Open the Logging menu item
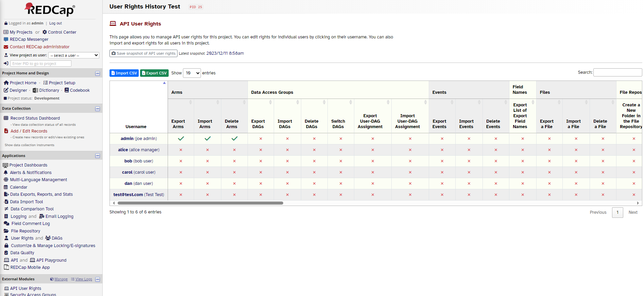Viewport: 644px width, 296px height. coord(18,216)
